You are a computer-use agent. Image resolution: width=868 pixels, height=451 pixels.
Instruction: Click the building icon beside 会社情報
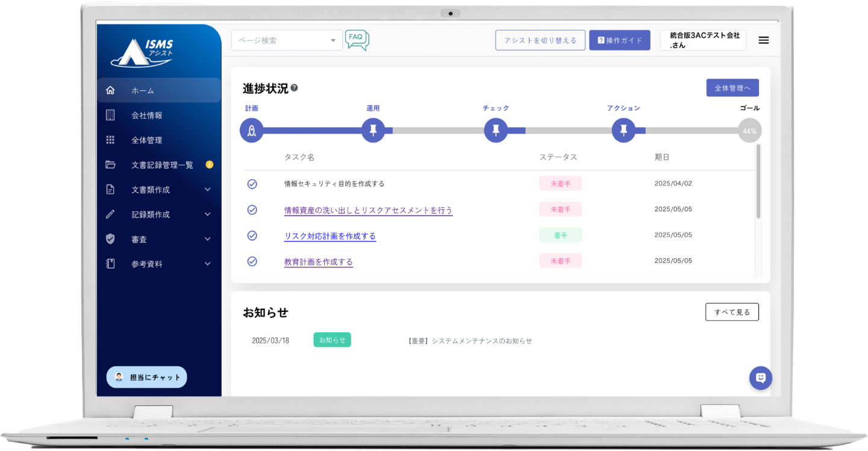110,115
